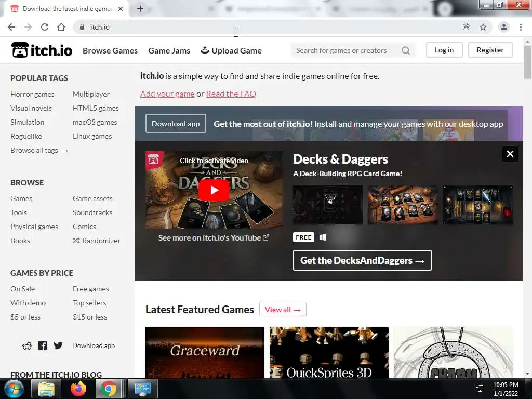532x399 pixels.
Task: Open the macOS games tag
Action: click(x=95, y=122)
